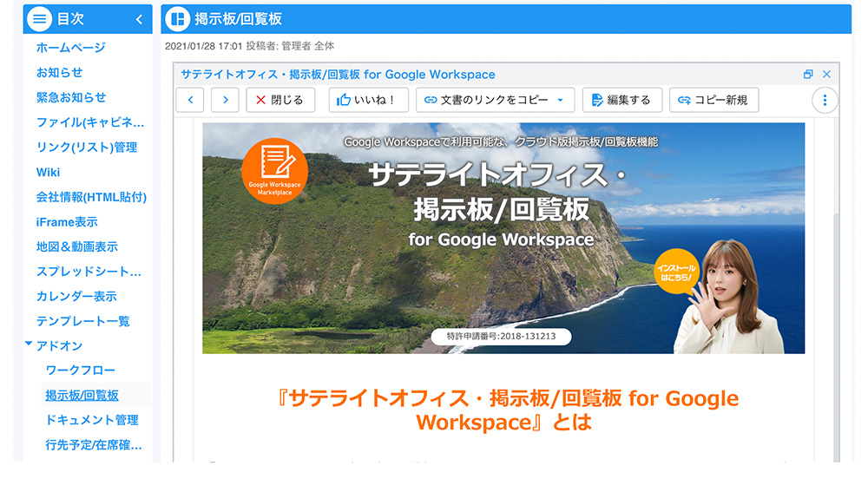This screenshot has height=492, width=868.
Task: Open スプレッドシート... in the sidebar
Action: click(x=89, y=272)
